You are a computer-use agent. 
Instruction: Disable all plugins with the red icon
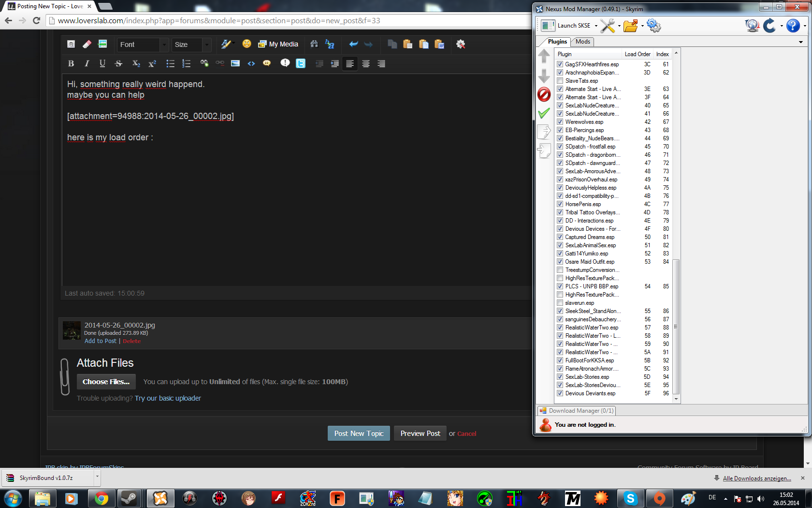coord(544,94)
